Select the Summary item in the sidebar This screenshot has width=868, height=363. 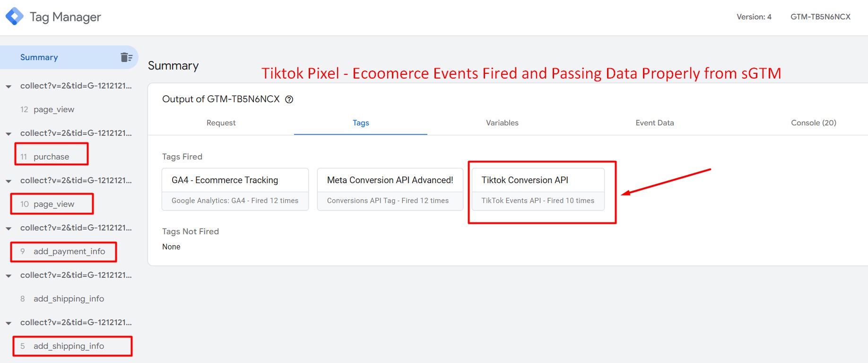tap(69, 57)
